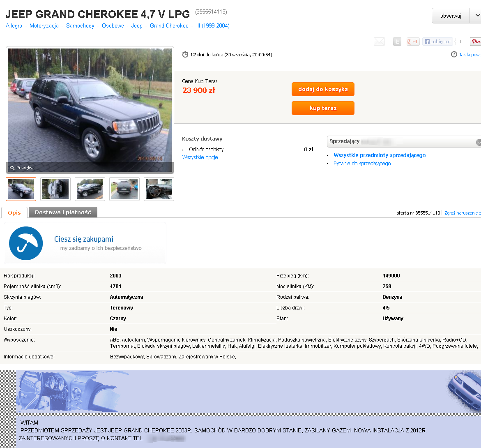Share listing via Twitter icon
This screenshot has width=481, height=448.
click(x=397, y=42)
